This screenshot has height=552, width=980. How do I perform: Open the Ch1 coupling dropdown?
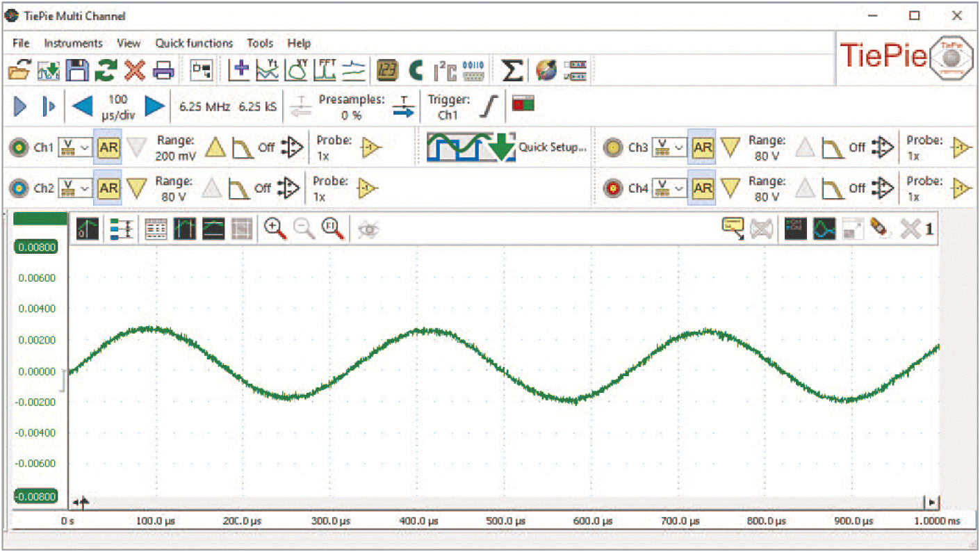(75, 147)
